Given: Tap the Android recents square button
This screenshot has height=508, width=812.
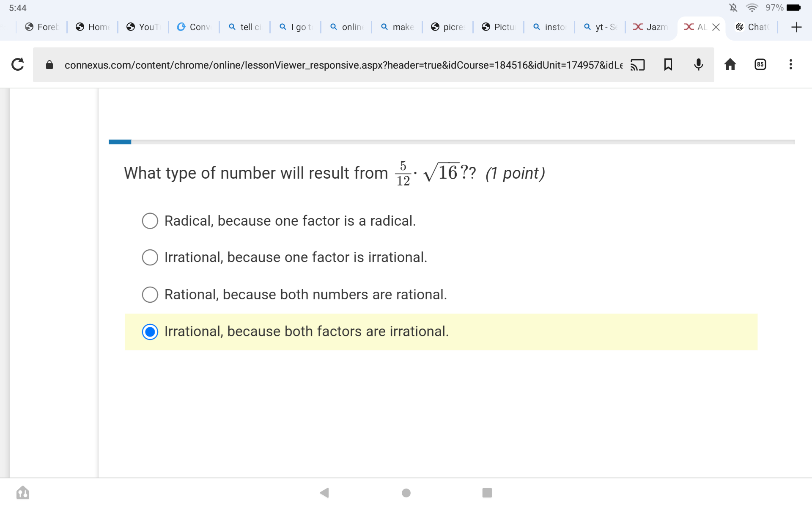Looking at the screenshot, I should click(x=487, y=492).
